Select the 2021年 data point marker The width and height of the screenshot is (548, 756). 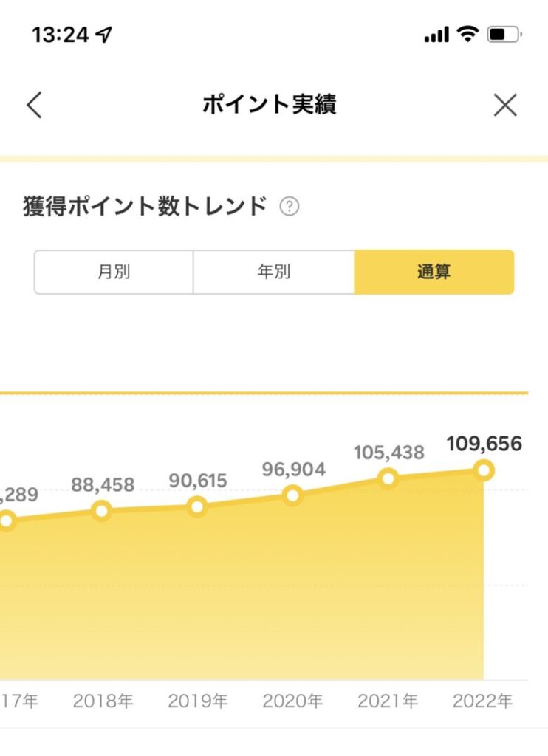click(388, 478)
